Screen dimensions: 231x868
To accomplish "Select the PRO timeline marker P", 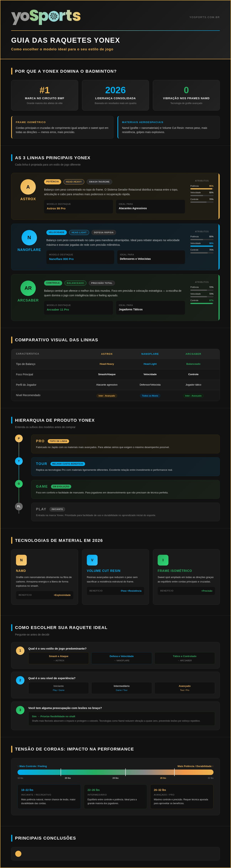I will click(19, 438).
